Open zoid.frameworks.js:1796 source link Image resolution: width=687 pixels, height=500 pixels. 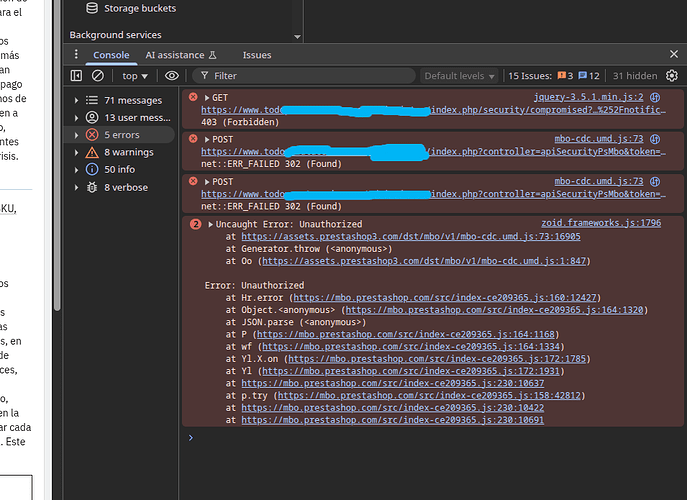(x=601, y=223)
